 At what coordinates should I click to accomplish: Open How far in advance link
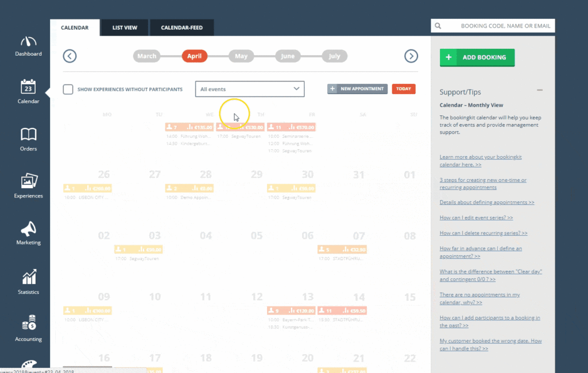pos(481,252)
